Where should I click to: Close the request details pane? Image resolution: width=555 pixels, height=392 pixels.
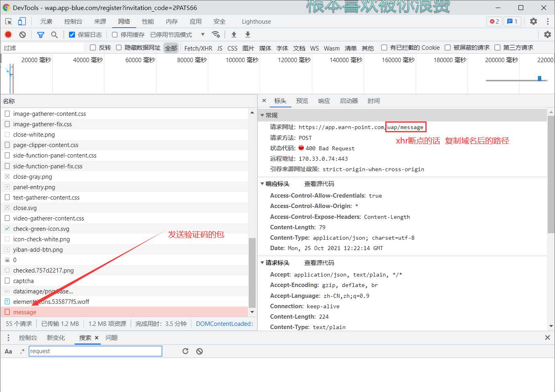(x=264, y=101)
